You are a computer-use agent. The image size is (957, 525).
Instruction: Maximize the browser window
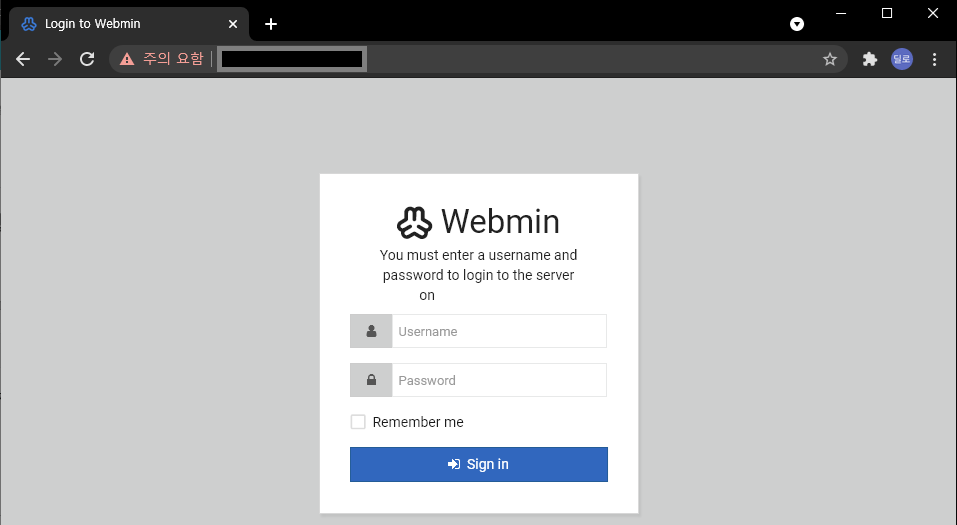click(887, 13)
